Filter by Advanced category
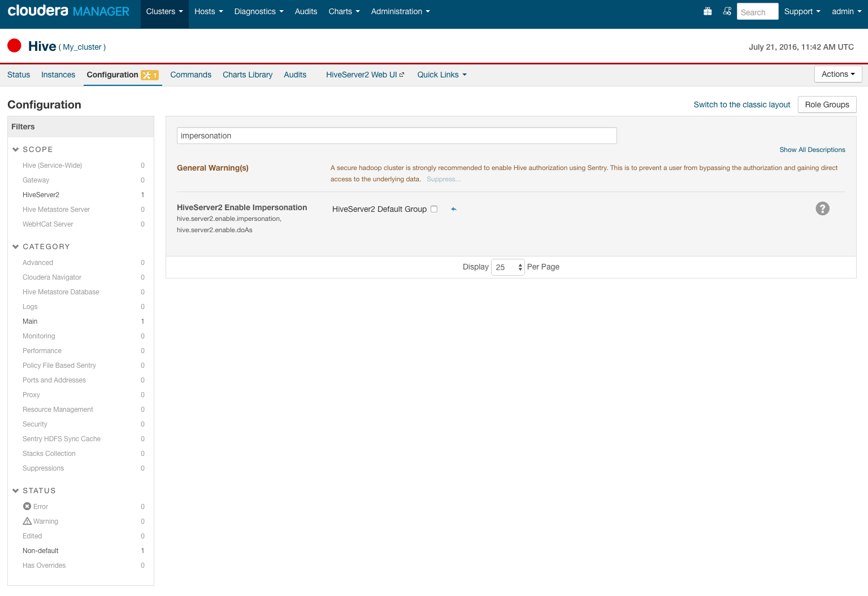The width and height of the screenshot is (868, 596). point(83,263)
